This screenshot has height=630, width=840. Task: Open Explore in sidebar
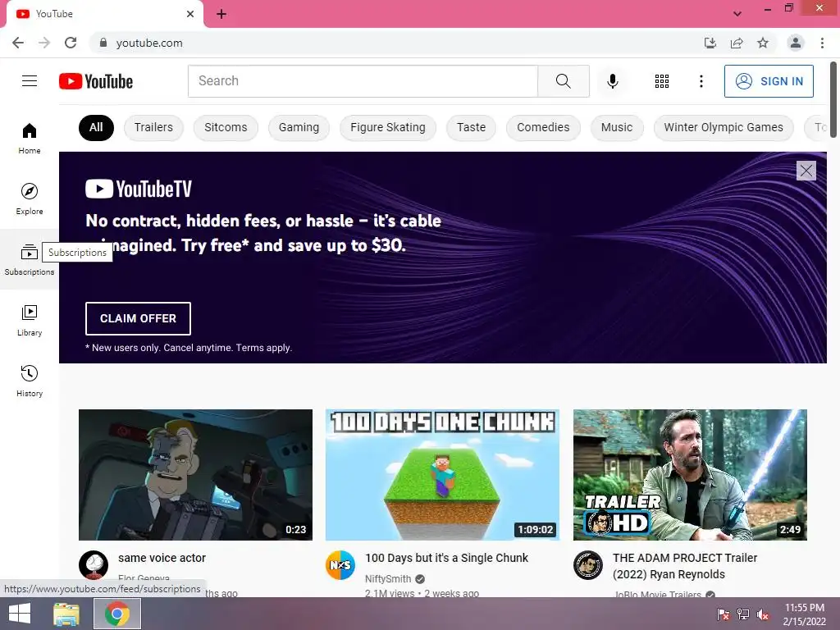click(30, 199)
